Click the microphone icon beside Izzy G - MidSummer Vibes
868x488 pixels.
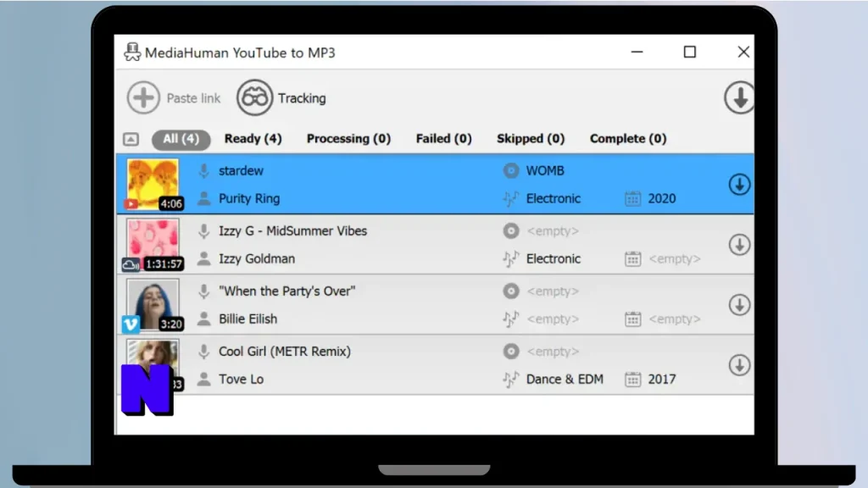pos(203,231)
